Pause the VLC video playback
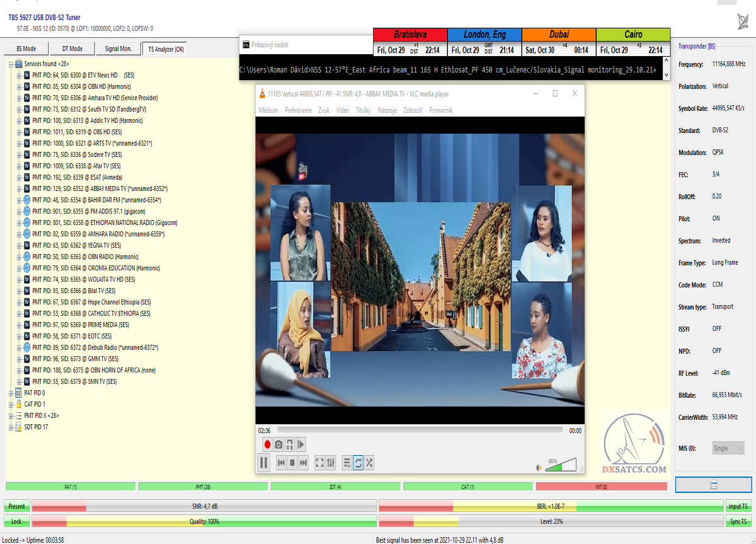 click(263, 463)
